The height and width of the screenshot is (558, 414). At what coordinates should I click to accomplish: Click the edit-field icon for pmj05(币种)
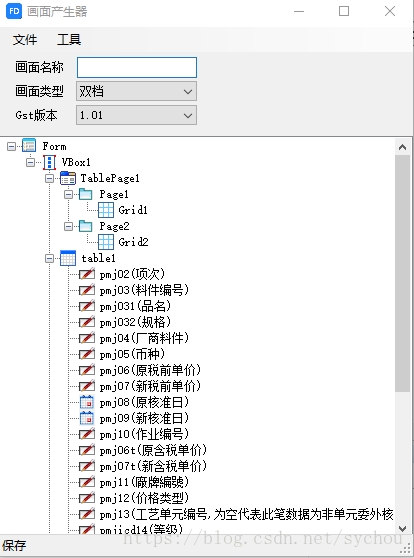87,354
